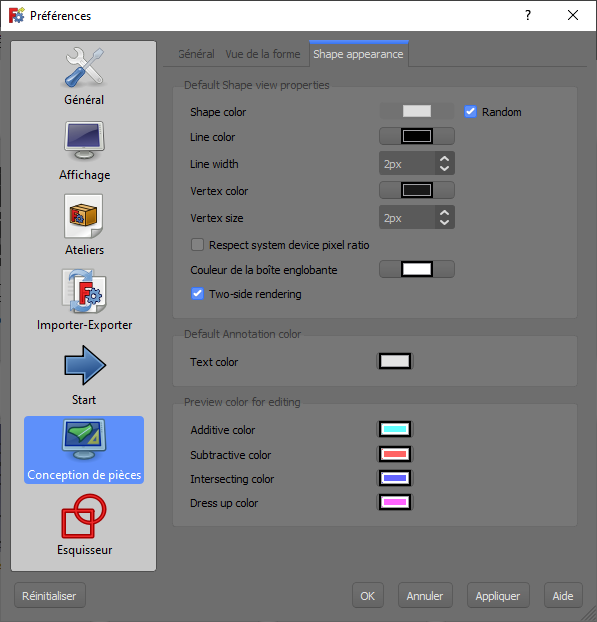Decrease Line width with the down arrow
This screenshot has width=597, height=622.
444,169
